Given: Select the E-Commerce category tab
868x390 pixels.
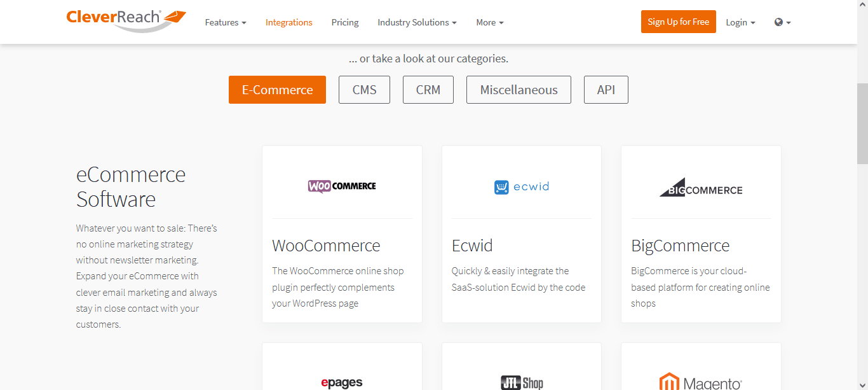Looking at the screenshot, I should coord(277,90).
